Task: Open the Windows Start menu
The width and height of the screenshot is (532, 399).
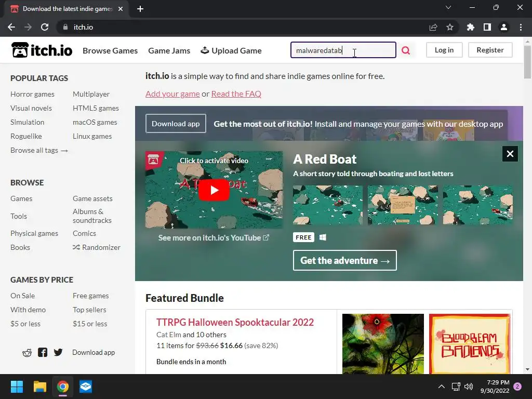Action: 17,387
